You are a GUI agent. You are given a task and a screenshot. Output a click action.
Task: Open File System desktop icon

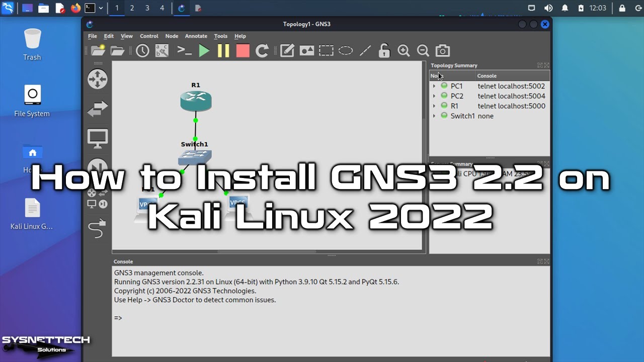tap(32, 101)
